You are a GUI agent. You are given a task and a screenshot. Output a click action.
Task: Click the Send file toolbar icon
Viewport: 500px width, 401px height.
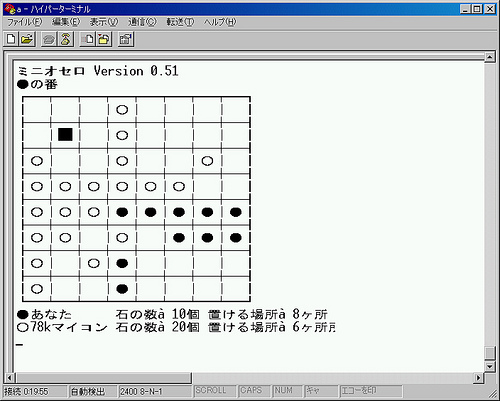pyautogui.click(x=88, y=39)
